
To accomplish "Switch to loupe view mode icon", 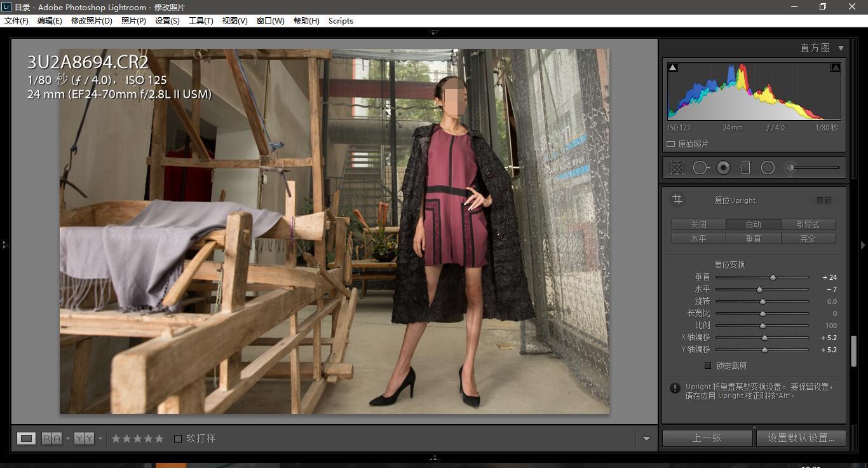I will tap(26, 438).
